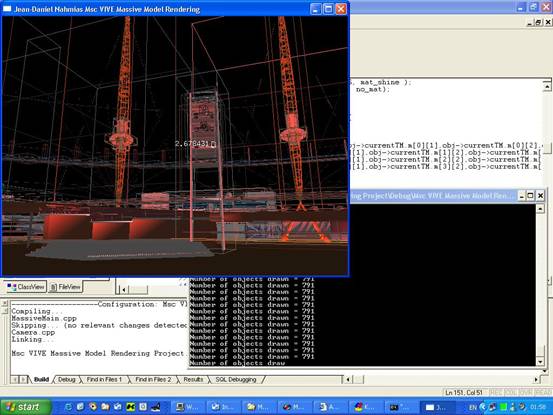Restore the editor document child window
Viewport: 553px width, 415px height.
tap(538, 23)
